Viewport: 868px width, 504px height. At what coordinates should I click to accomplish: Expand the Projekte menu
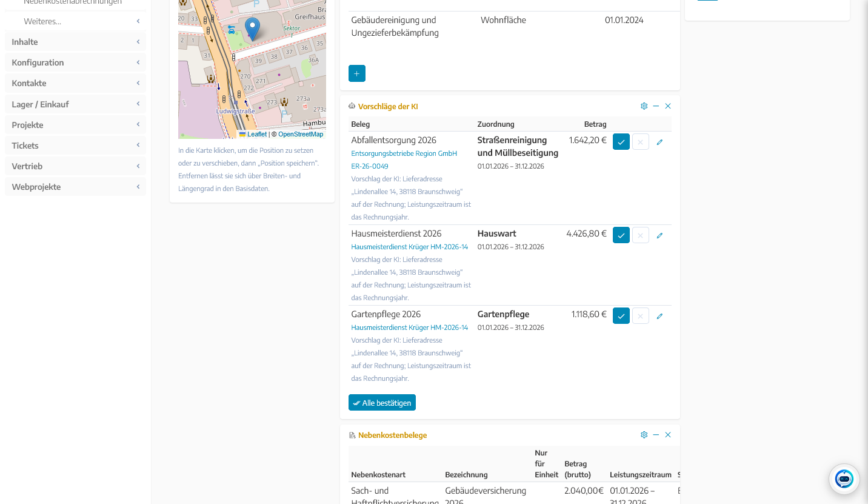pyautogui.click(x=76, y=125)
